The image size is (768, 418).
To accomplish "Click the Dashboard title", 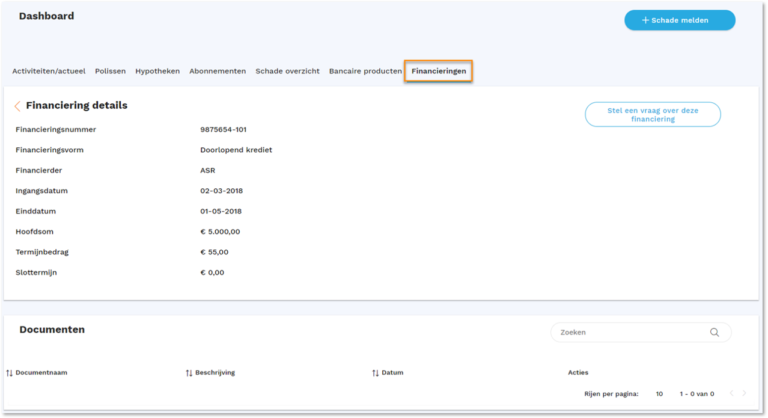I will 47,16.
